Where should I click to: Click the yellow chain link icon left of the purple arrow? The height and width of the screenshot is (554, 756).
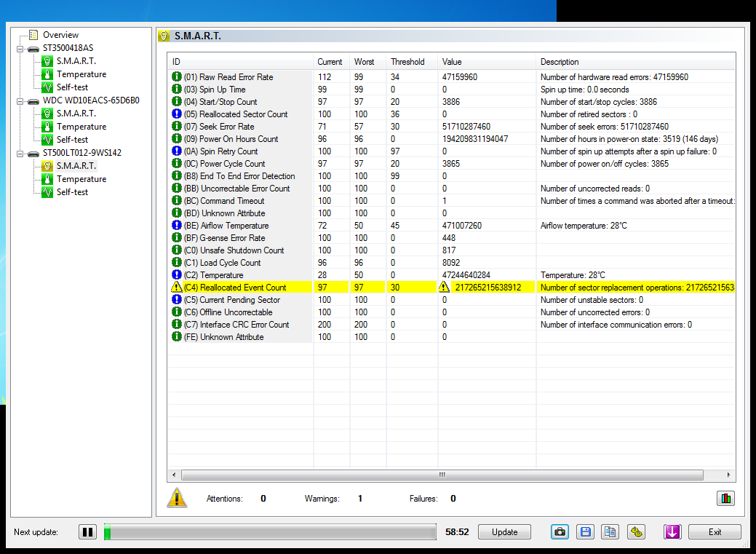(637, 532)
